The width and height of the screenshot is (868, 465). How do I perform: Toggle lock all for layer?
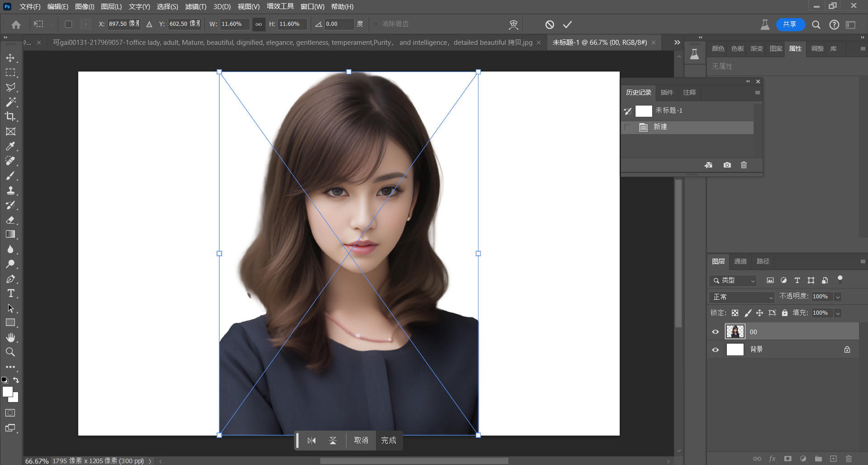(785, 313)
